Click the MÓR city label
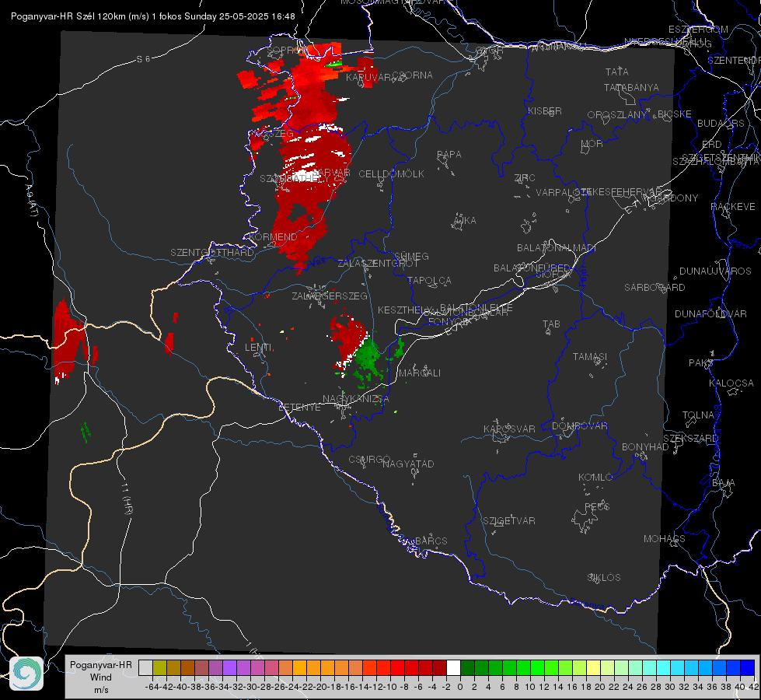 click(x=592, y=144)
